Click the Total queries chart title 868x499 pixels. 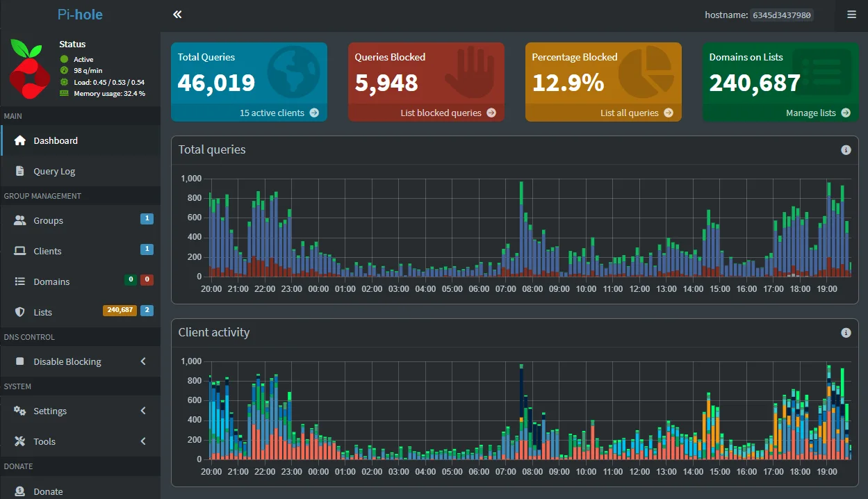[x=212, y=149]
